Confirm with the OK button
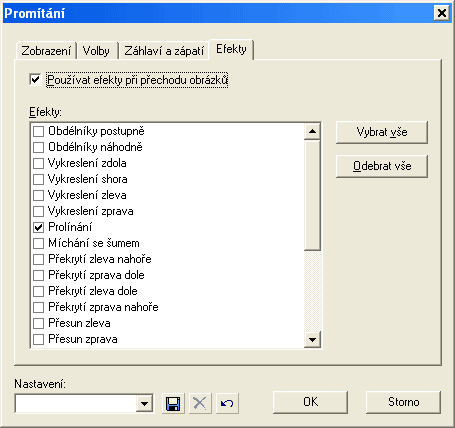455x428 pixels. (310, 402)
